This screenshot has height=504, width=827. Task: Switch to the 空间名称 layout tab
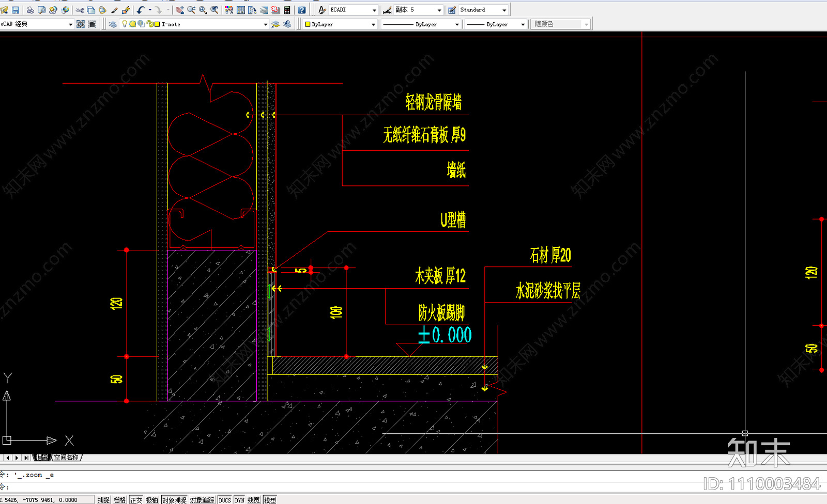[67, 458]
